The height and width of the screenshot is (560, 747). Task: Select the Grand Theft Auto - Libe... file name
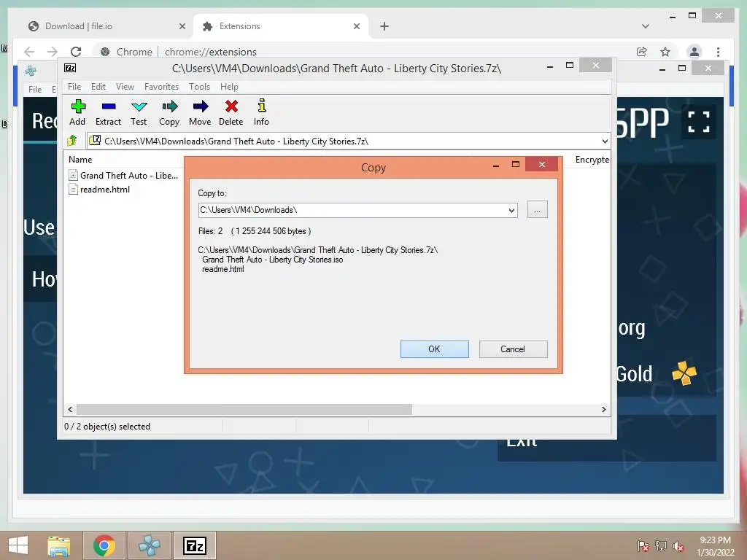pyautogui.click(x=129, y=176)
